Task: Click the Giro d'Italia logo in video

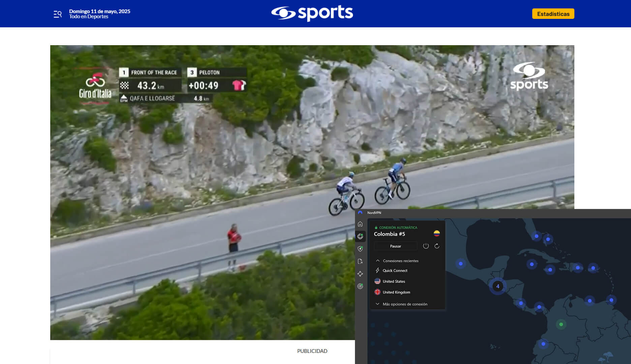Action: [95, 85]
